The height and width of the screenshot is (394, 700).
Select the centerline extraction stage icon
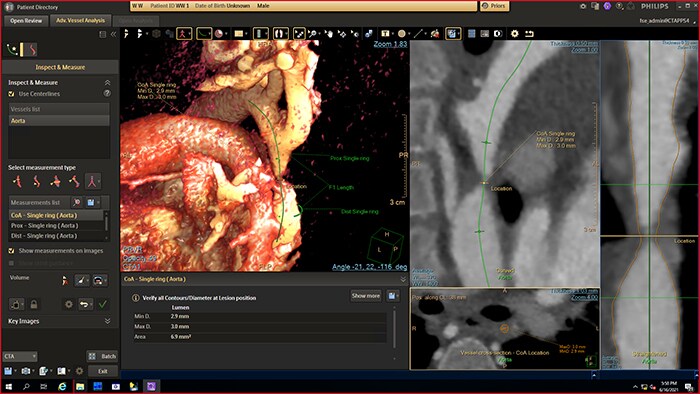12,50
